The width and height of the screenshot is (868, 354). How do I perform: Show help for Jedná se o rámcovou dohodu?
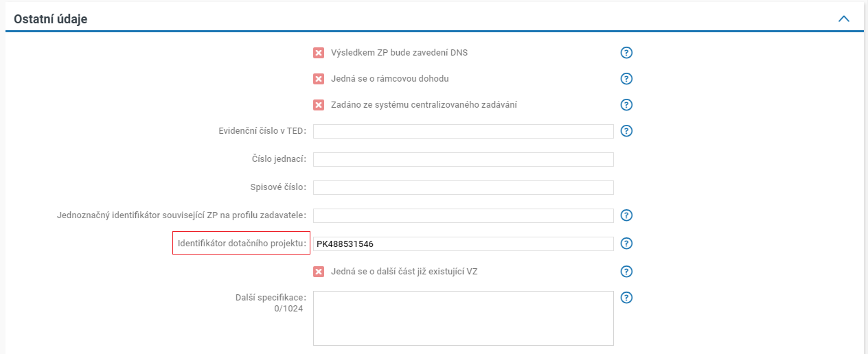[626, 79]
